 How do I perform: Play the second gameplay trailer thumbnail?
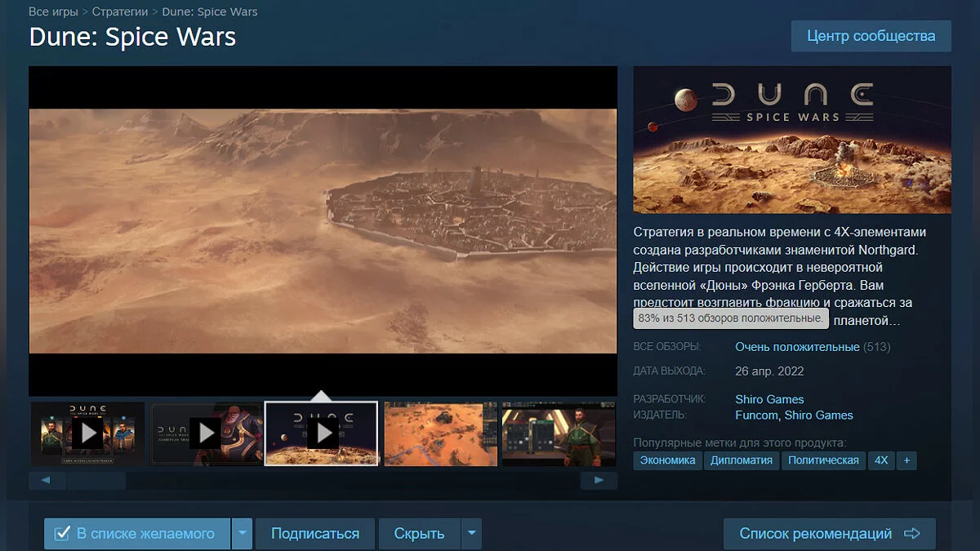click(206, 433)
